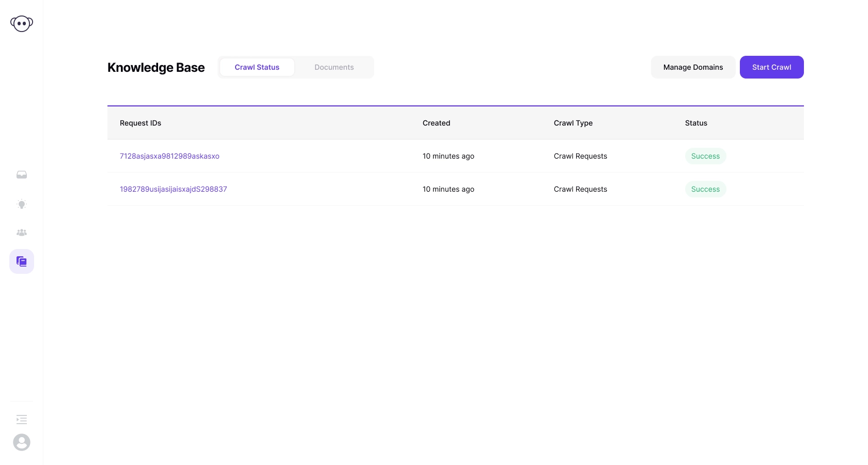The height and width of the screenshot is (465, 868).
Task: Open the user profile avatar
Action: click(x=22, y=442)
